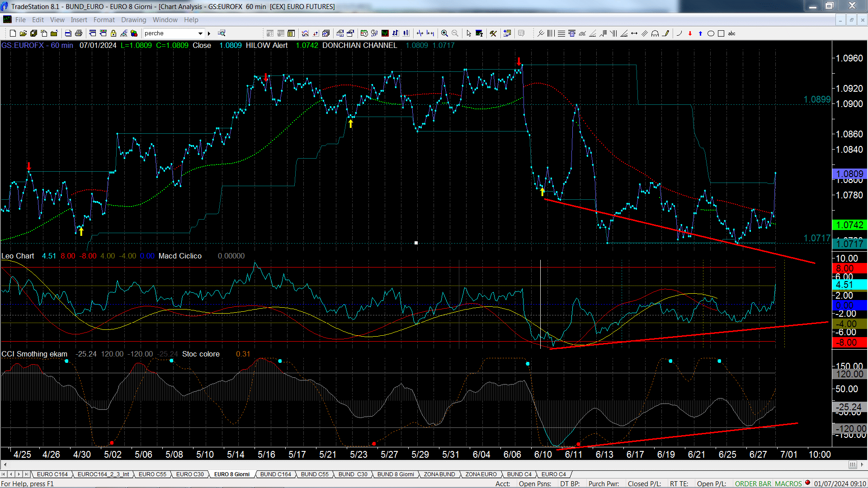Select the red down arrow drawing tool

pos(690,33)
